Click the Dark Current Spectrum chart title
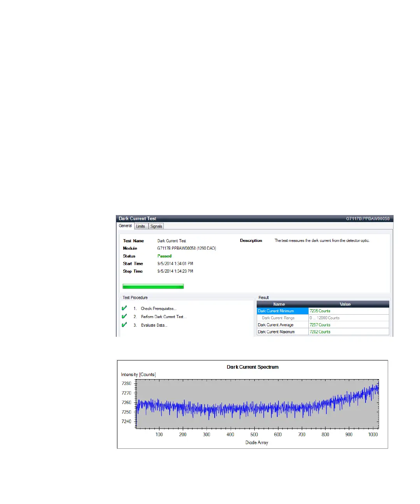The width and height of the screenshot is (420, 504). tap(253, 367)
